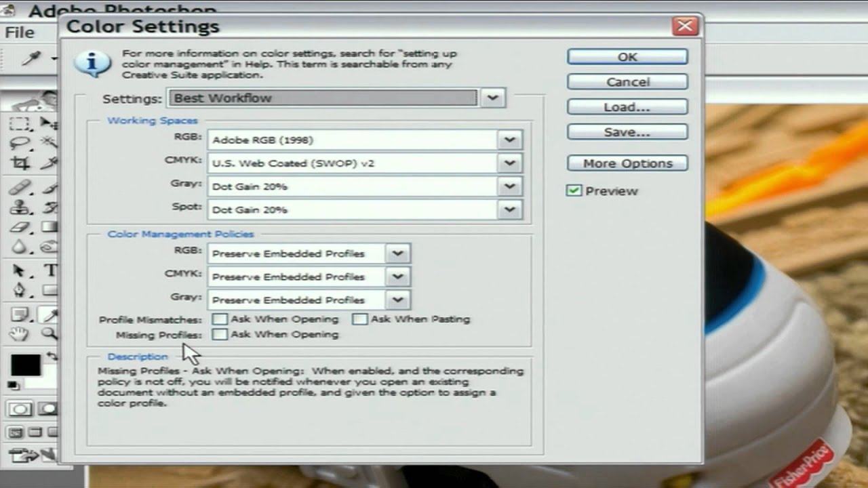Enable Missing Profiles Ask When Opening

220,334
